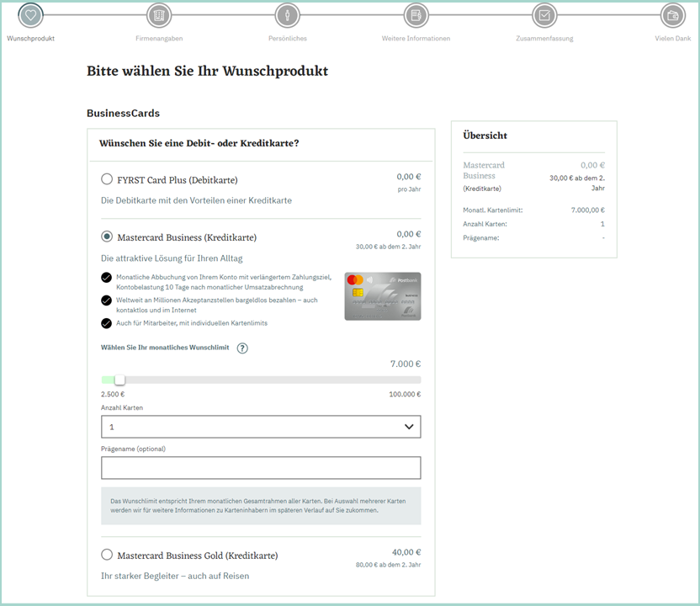Click the Mastercard logo on card image

click(354, 279)
